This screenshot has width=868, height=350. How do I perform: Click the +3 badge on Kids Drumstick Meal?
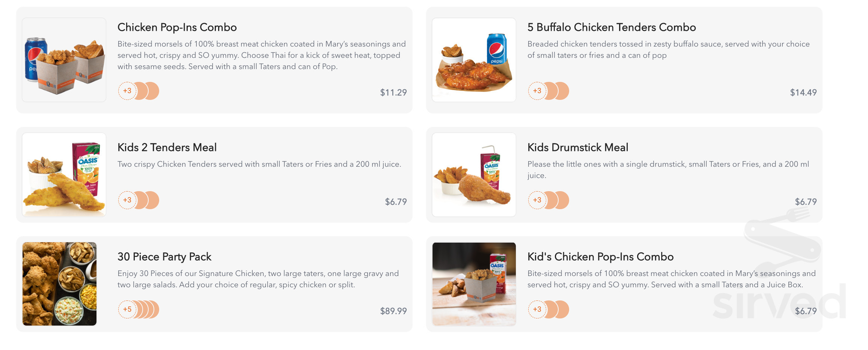(537, 200)
